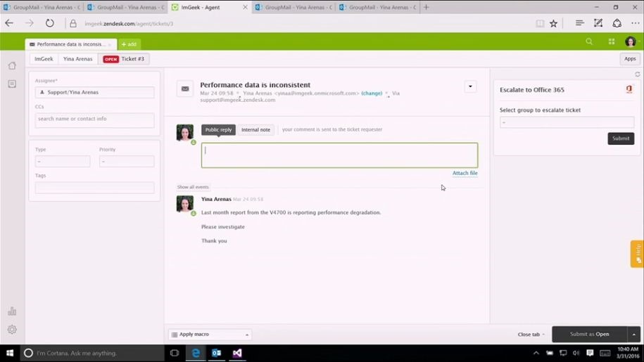
Task: Expand the Apply macro dropdown
Action: coord(210,335)
